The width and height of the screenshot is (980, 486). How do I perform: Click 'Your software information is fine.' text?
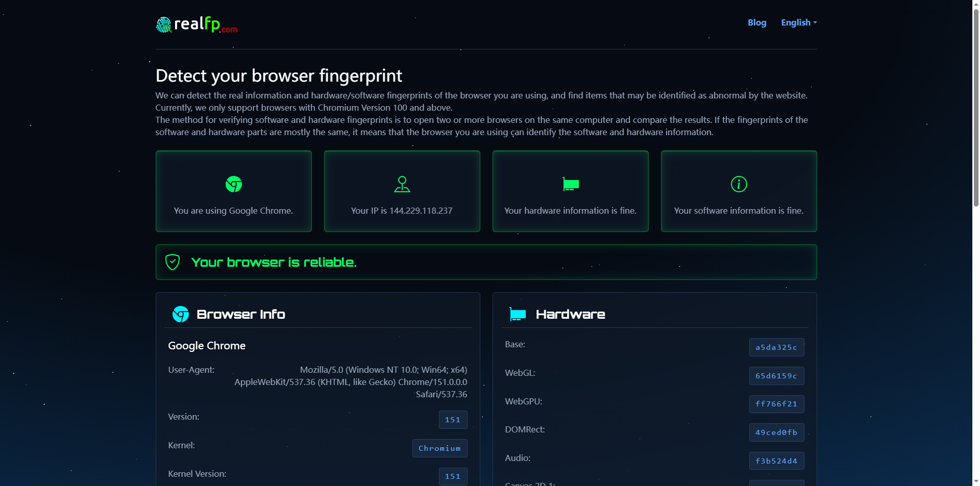pos(739,211)
